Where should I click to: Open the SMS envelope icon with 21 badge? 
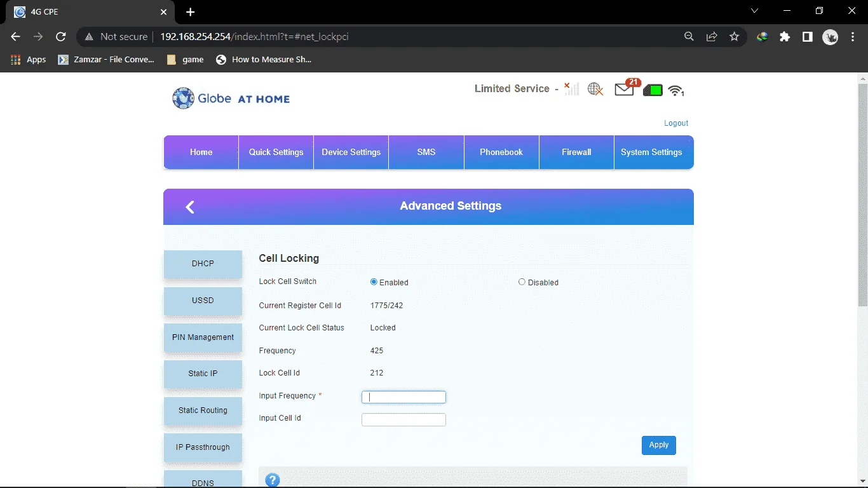(626, 88)
